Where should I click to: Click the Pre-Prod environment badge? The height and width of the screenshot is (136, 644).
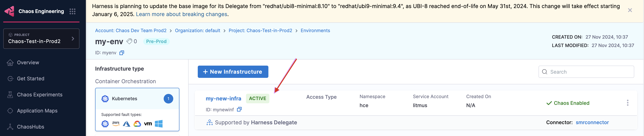(x=156, y=42)
